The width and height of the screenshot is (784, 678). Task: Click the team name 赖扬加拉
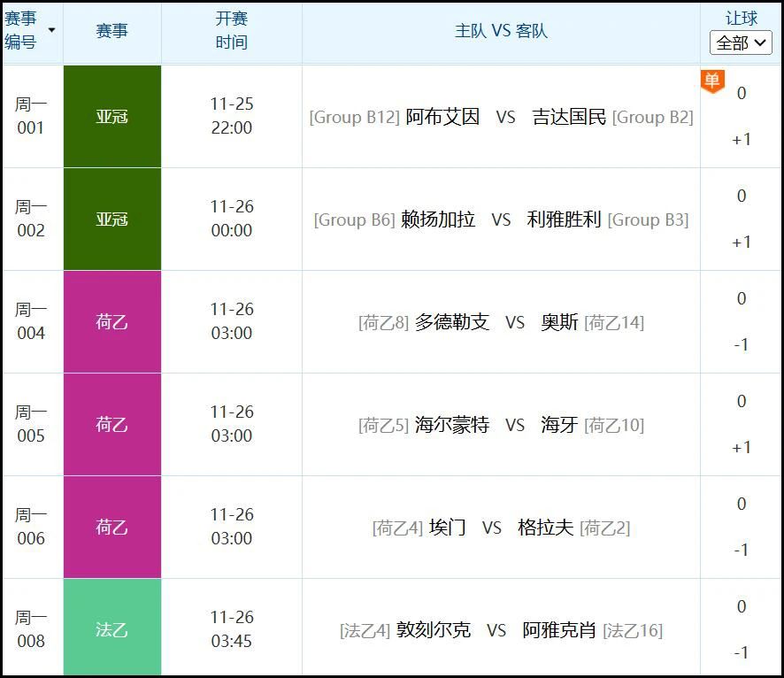pos(438,220)
